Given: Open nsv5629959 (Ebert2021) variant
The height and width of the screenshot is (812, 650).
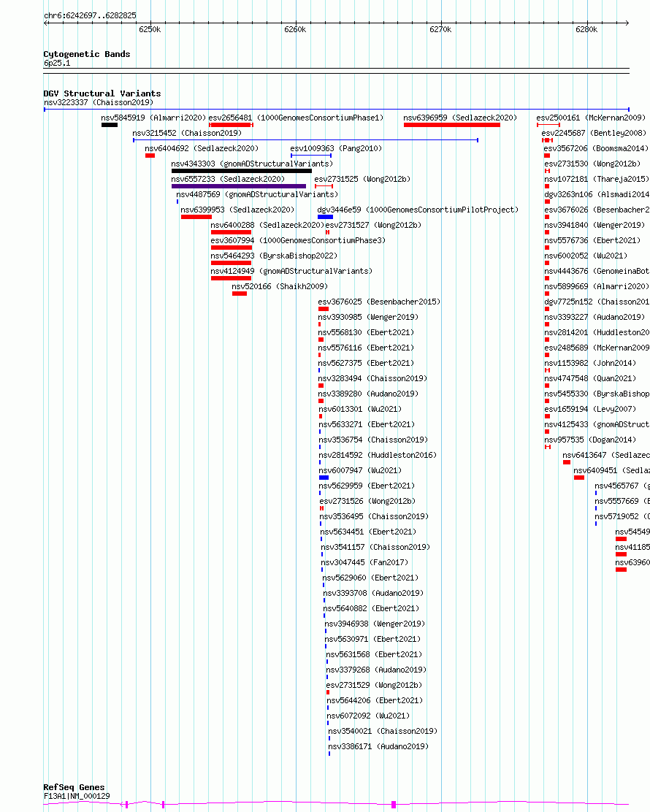Looking at the screenshot, I should pos(367,486).
